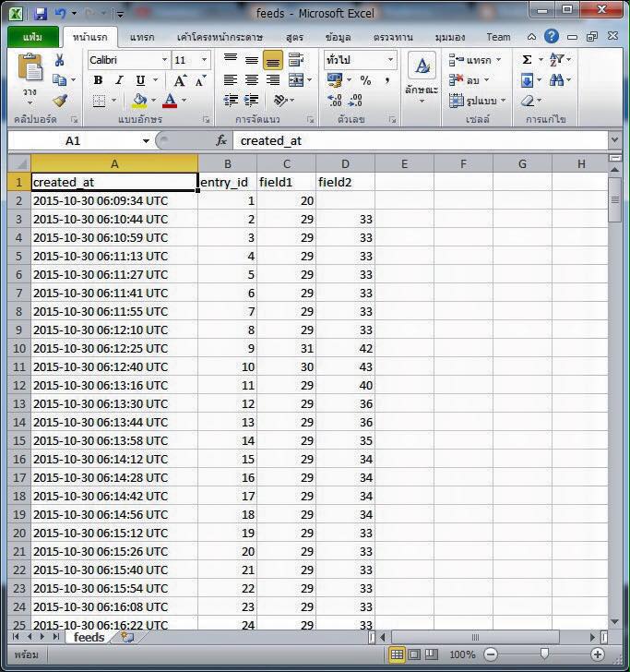The image size is (630, 672).
Task: Expand the Name Box dropdown arrow
Action: (x=146, y=140)
